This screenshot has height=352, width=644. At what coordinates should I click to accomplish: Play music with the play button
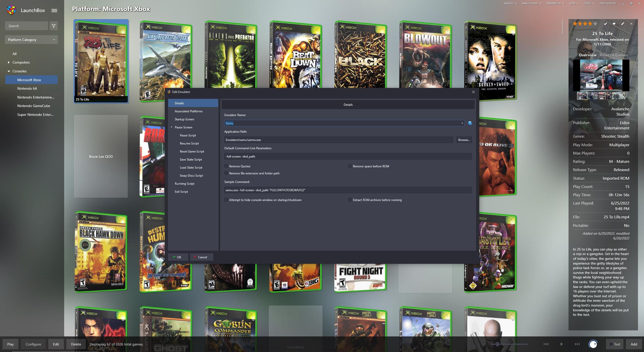click(561, 344)
